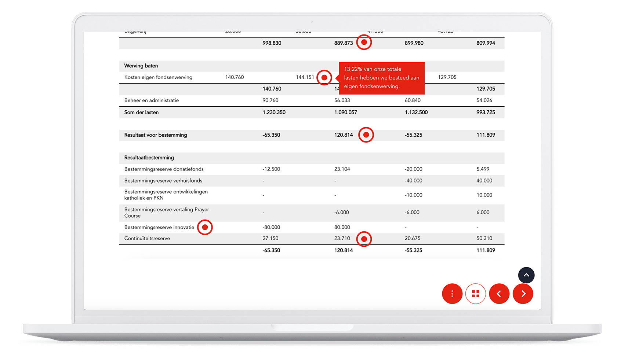Open the hotspot beside Resultaat voor bestemming 120.814
The height and width of the screenshot is (364, 621).
pyautogui.click(x=366, y=135)
